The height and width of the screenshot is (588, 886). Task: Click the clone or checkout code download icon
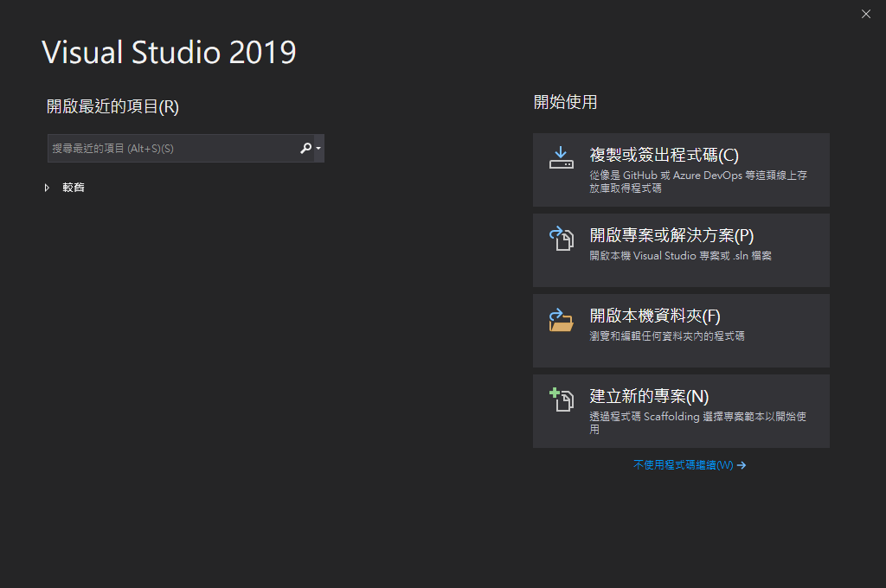coord(561,157)
